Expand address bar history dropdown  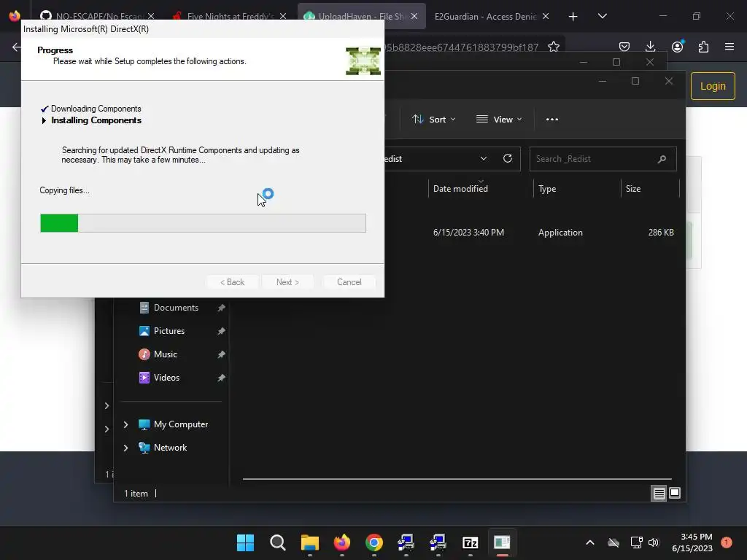[x=484, y=158]
